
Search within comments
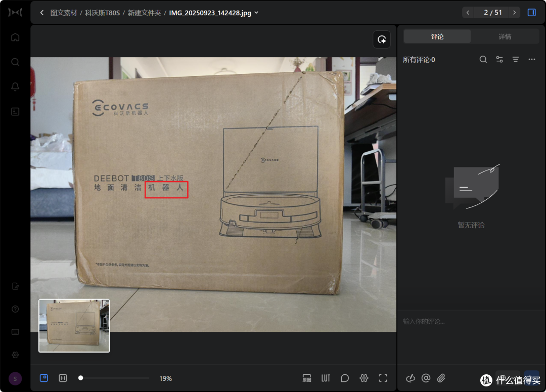tap(483, 60)
